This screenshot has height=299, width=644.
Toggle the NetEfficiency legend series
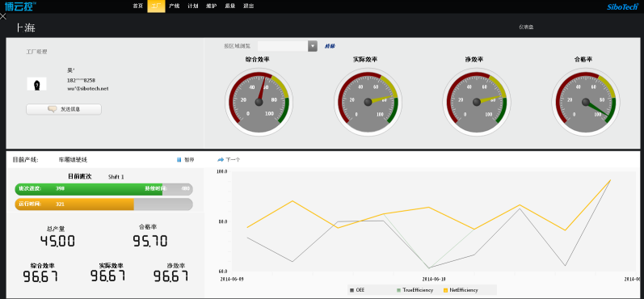461,290
